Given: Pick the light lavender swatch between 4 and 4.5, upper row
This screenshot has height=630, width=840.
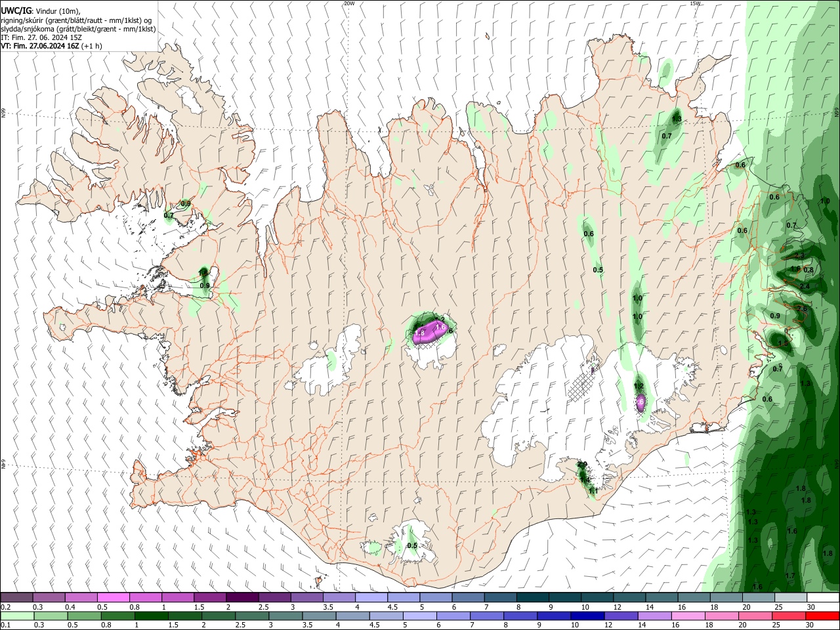Looking at the screenshot, I should (371, 597).
